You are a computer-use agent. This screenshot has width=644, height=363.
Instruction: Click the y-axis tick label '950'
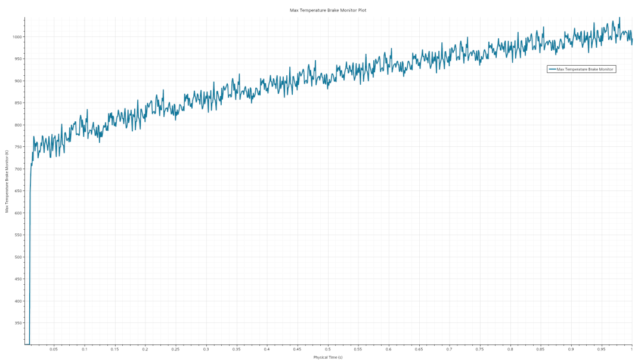pos(18,59)
